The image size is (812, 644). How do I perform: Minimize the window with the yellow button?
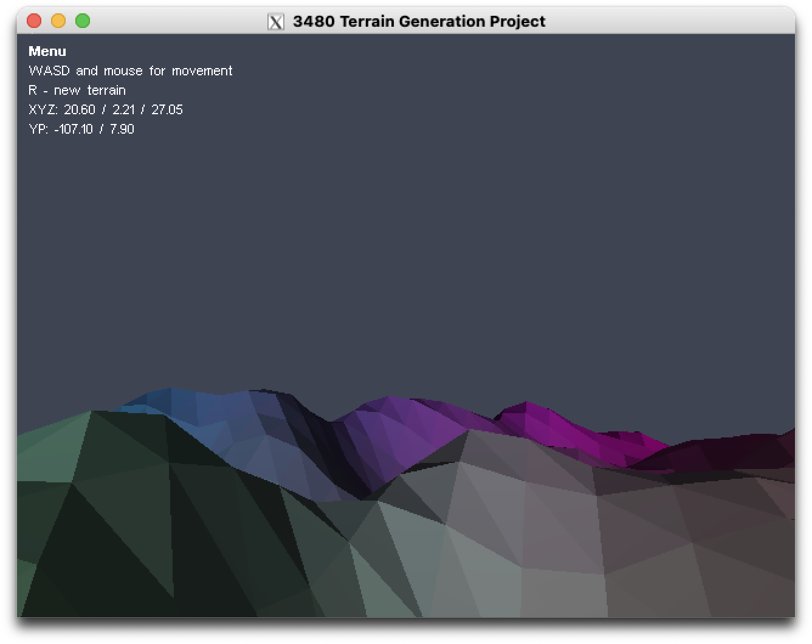58,21
